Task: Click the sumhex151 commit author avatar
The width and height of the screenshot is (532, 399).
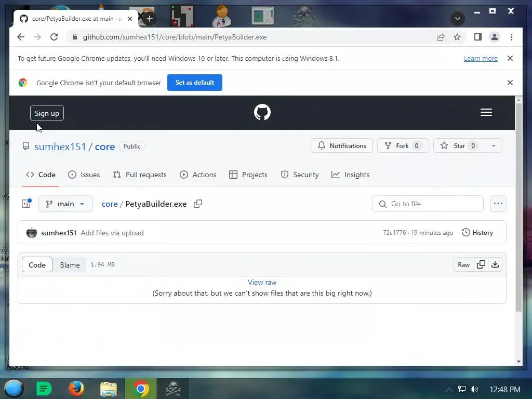Action: tap(32, 233)
